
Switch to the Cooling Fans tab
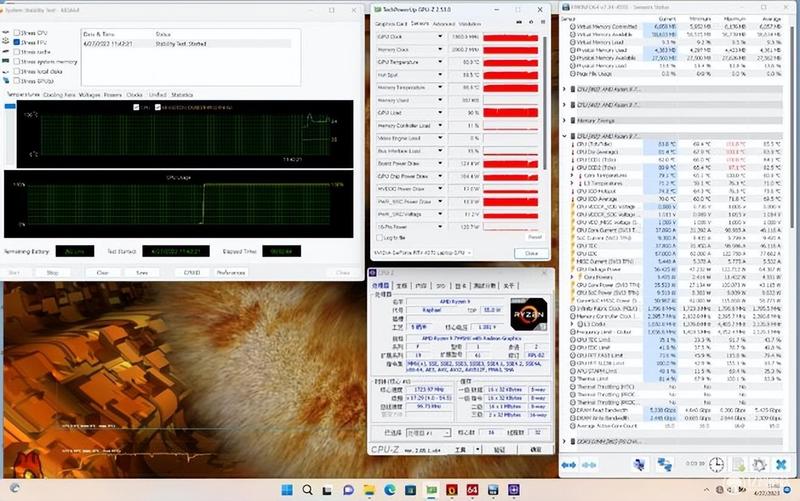[59, 95]
